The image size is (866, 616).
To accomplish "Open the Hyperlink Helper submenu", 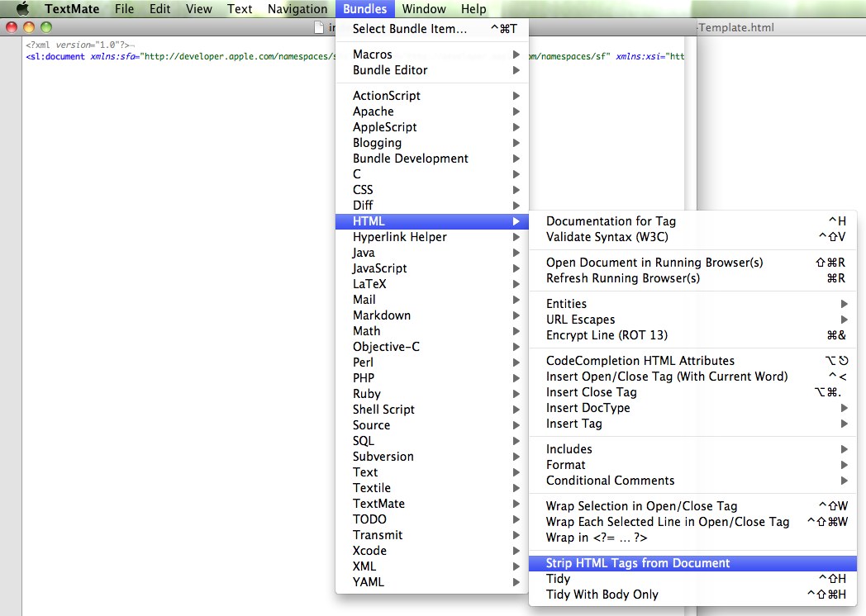I will [x=432, y=237].
